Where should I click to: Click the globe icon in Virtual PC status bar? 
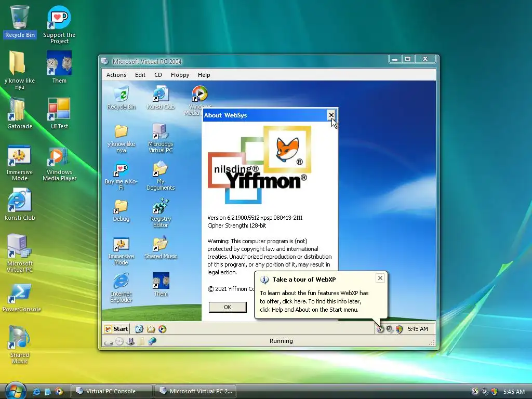point(152,341)
